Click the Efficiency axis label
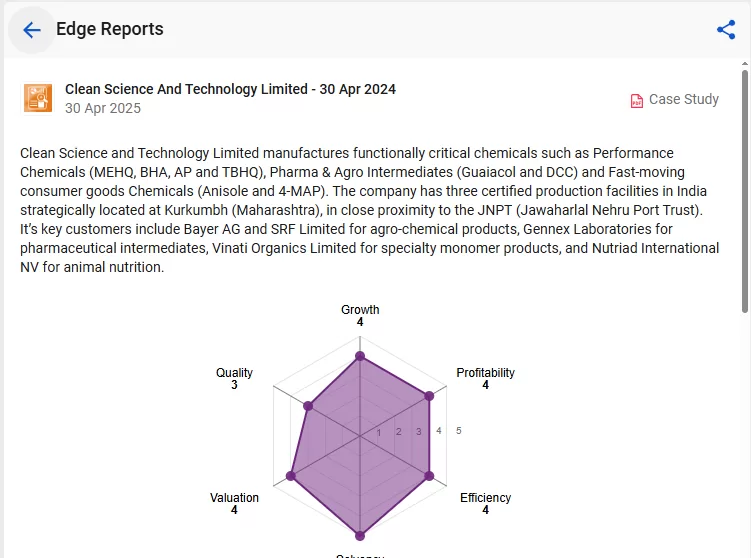Screen dimensions: 751x558 coord(485,498)
